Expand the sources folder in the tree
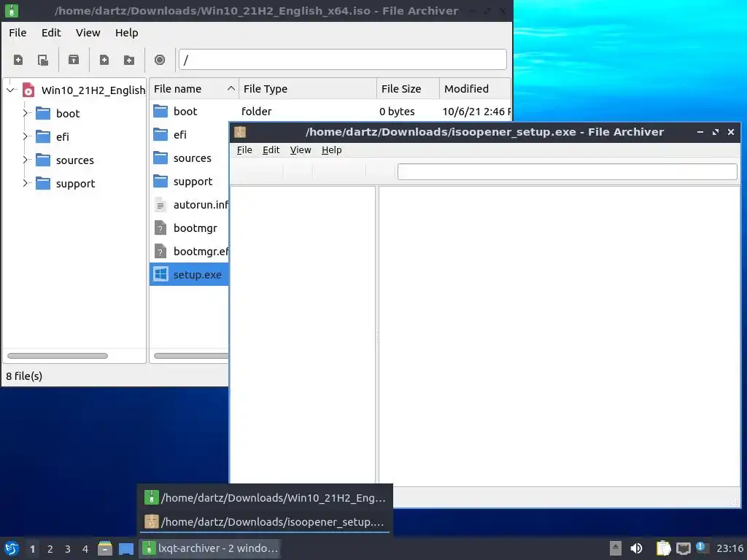 (x=26, y=160)
